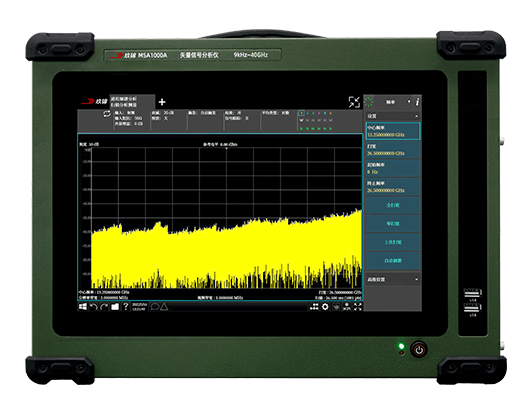Viewport: 532px width, 416px height.
Task: Click the sweep time and points readout
Action: 338,298
